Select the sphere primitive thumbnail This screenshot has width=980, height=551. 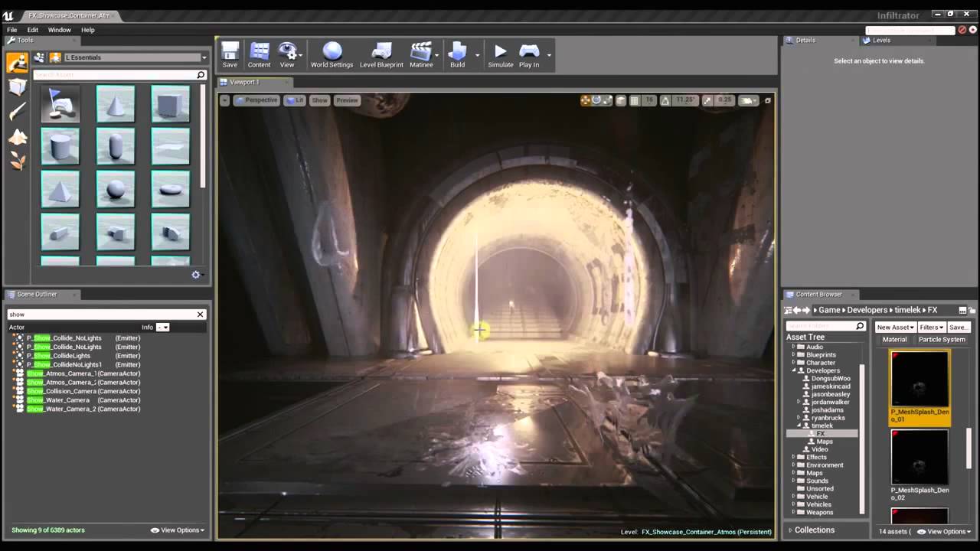click(116, 190)
